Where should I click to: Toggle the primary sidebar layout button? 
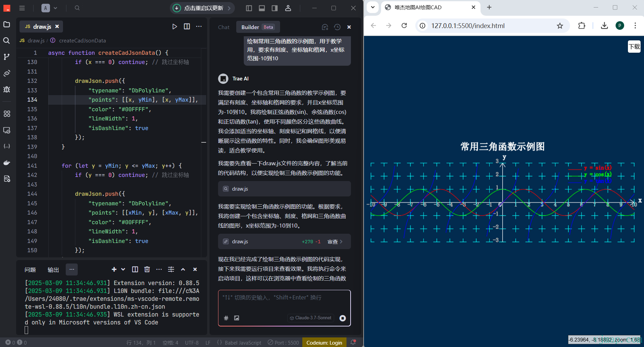click(x=249, y=8)
